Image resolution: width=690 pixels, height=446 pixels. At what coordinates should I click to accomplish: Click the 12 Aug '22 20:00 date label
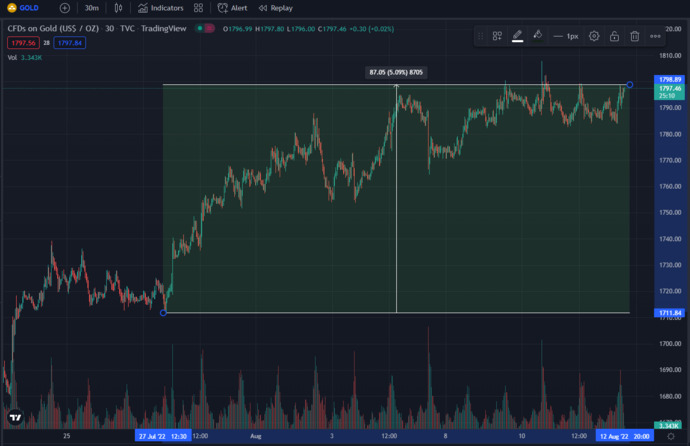coord(624,436)
